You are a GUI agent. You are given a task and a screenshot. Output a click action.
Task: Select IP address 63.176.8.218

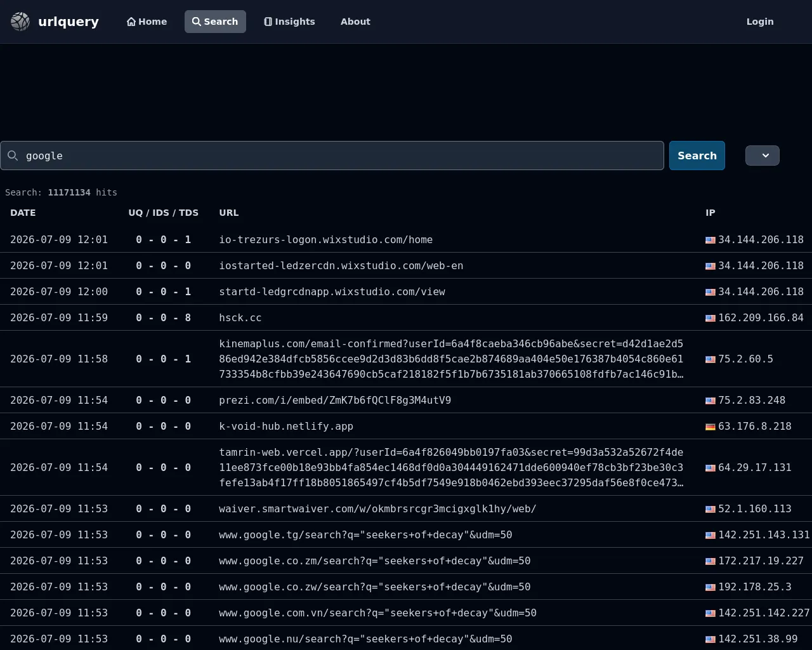coord(755,427)
